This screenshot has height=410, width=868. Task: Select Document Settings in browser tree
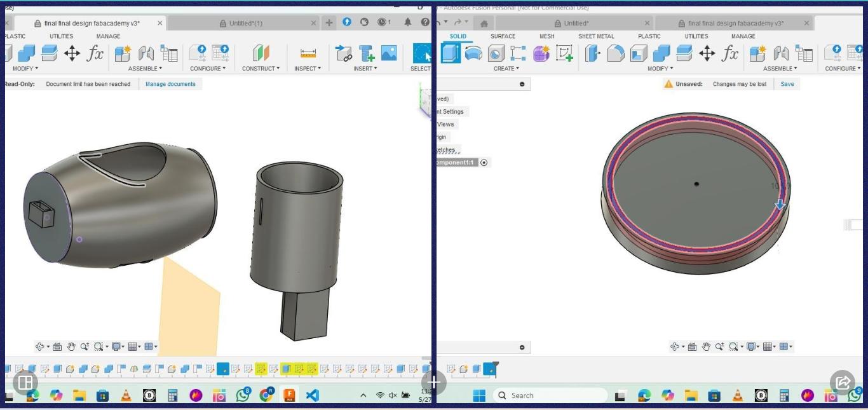click(452, 112)
